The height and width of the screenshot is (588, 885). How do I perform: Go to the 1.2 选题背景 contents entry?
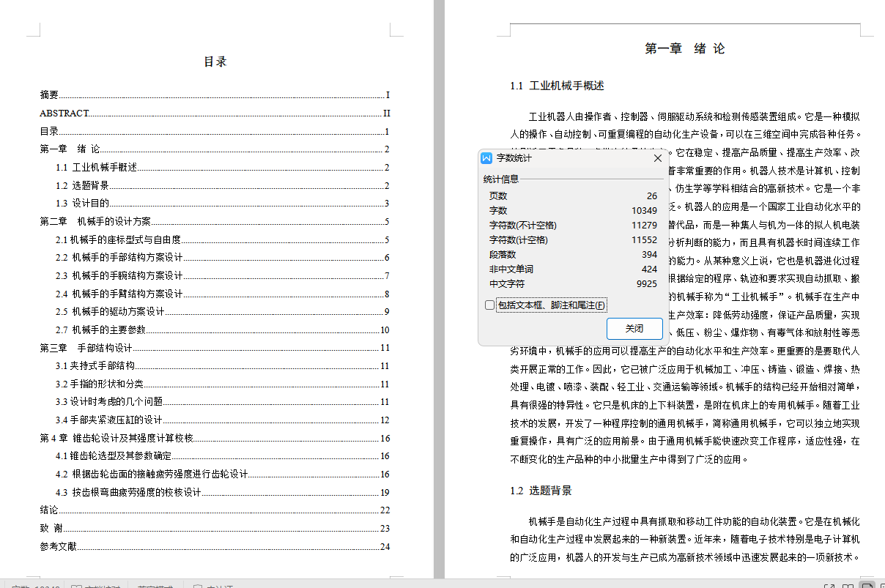(x=223, y=185)
